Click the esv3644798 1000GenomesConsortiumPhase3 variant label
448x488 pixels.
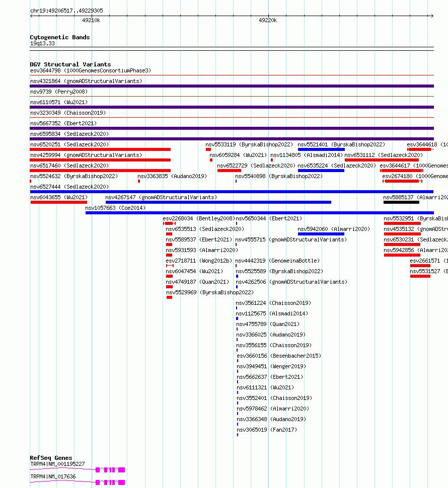91,70
